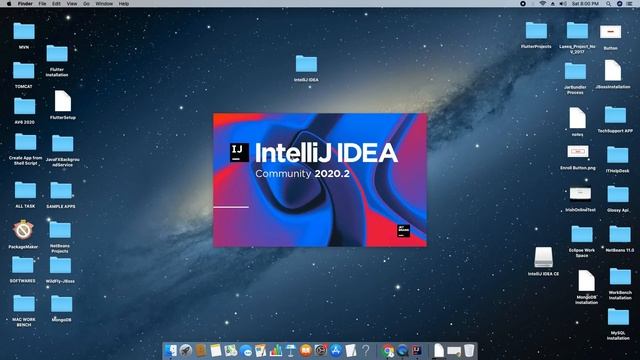The height and width of the screenshot is (360, 640).
Task: Open the Window menu
Action: tap(104, 4)
